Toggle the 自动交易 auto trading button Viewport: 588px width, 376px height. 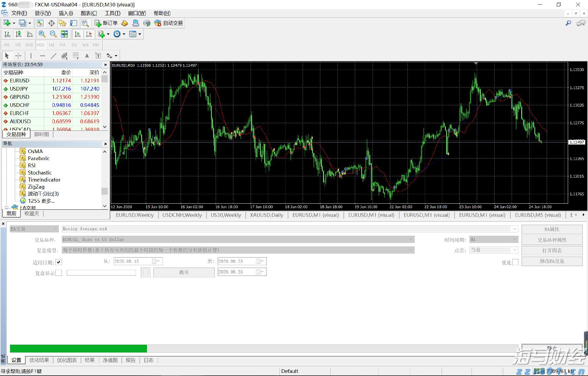click(x=169, y=23)
